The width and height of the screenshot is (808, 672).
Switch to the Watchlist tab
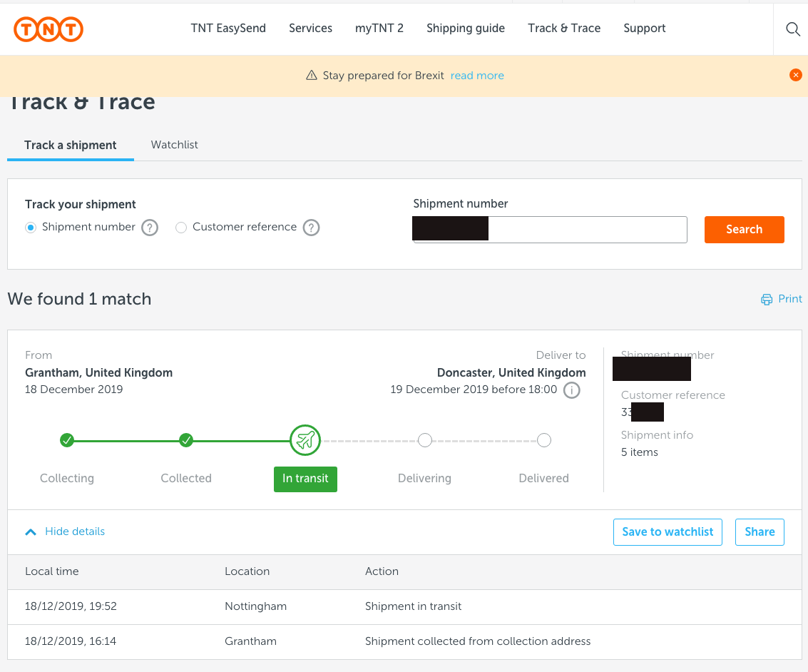click(x=174, y=145)
